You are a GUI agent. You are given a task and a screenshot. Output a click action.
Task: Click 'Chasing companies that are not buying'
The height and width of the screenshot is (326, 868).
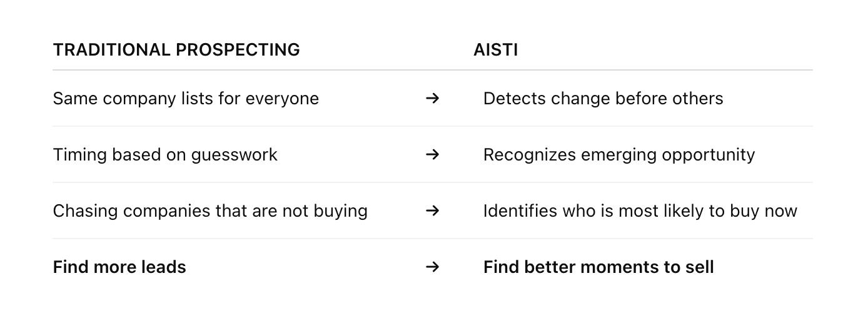pyautogui.click(x=210, y=211)
